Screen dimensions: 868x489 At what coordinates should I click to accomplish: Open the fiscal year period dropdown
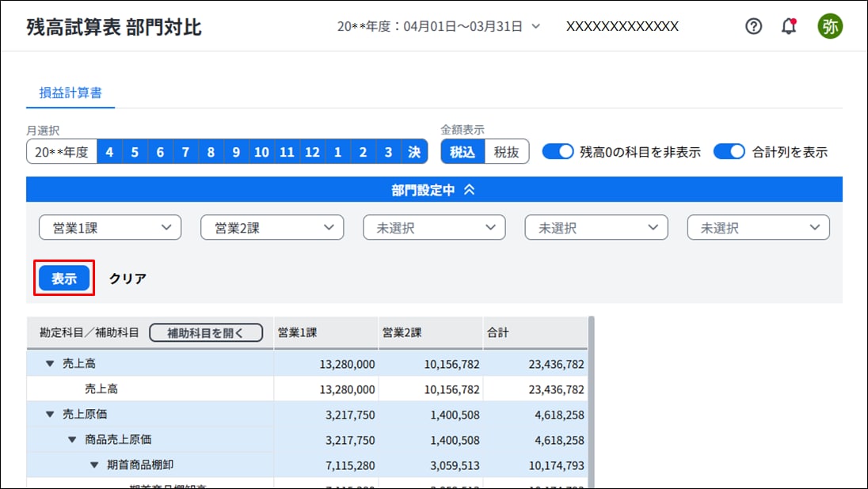tap(439, 26)
